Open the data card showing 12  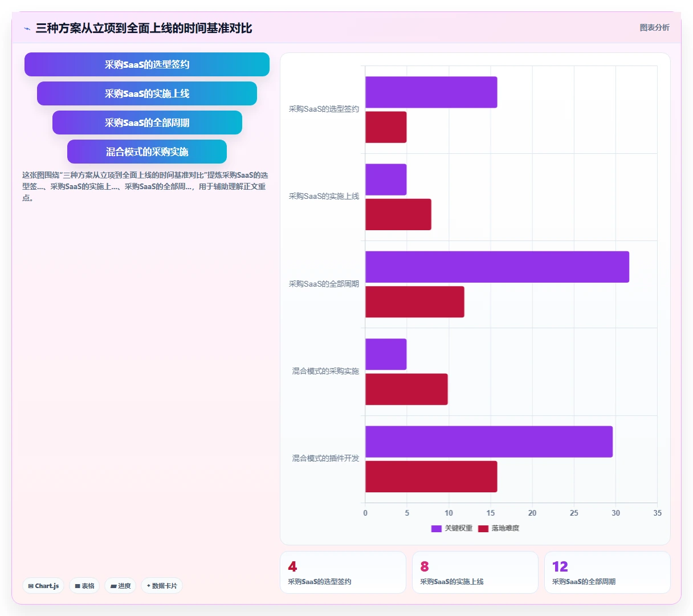pos(608,572)
